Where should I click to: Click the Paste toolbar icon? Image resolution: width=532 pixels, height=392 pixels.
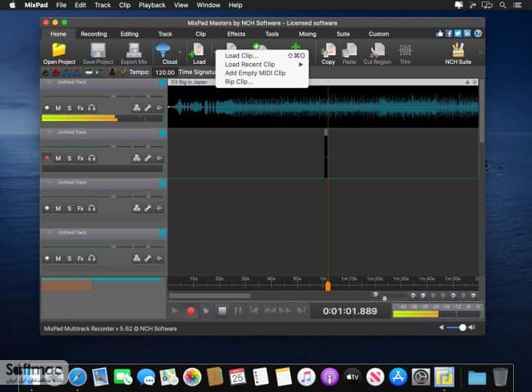tap(349, 50)
